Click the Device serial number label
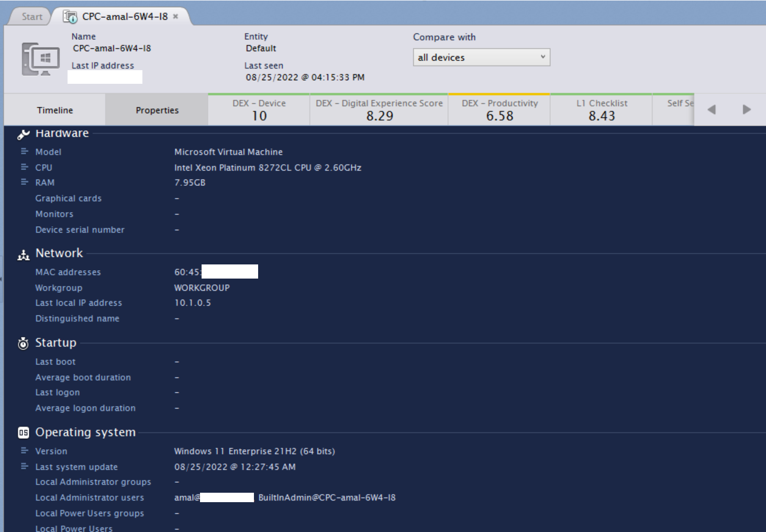The image size is (766, 532). pyautogui.click(x=80, y=230)
